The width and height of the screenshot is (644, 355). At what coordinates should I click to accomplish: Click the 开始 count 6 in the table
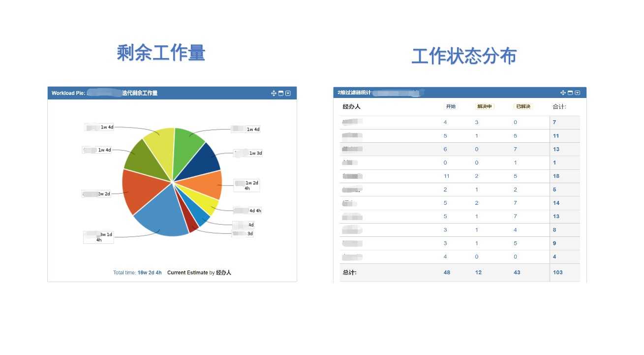445,149
